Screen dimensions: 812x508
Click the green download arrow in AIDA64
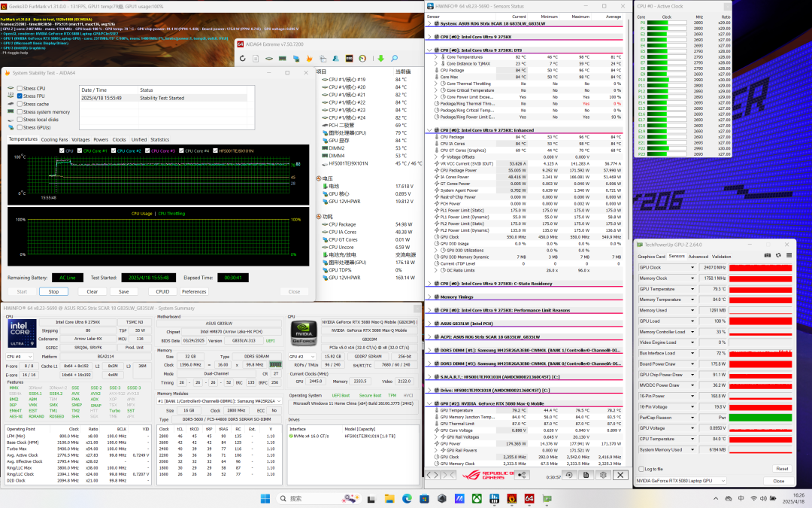click(380, 59)
